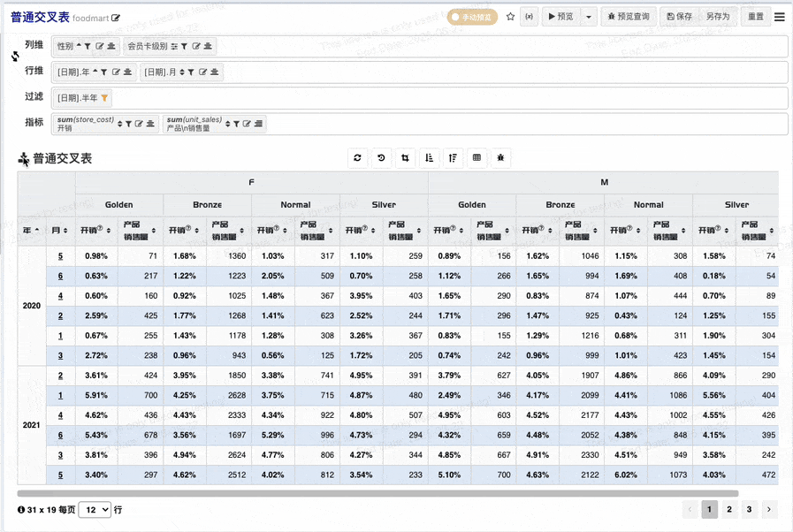Toggle sort order on 性别 dimension
Screen dimensions: 793x532
click(x=79, y=46)
